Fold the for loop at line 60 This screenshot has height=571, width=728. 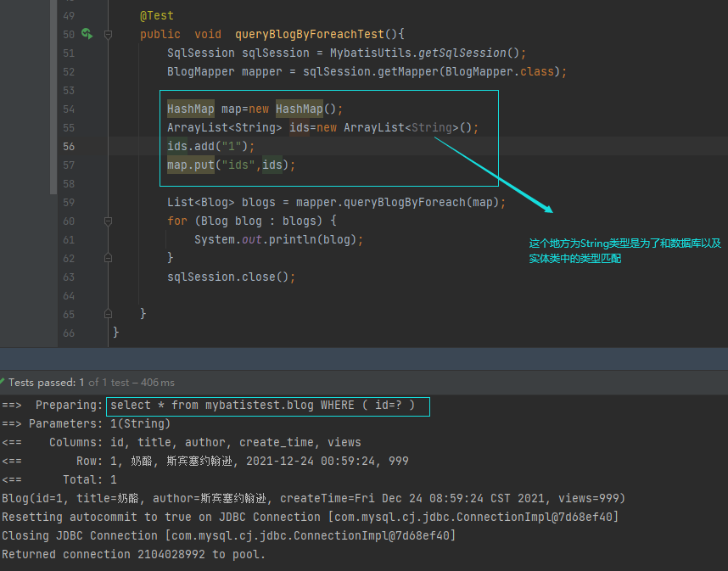coord(108,221)
